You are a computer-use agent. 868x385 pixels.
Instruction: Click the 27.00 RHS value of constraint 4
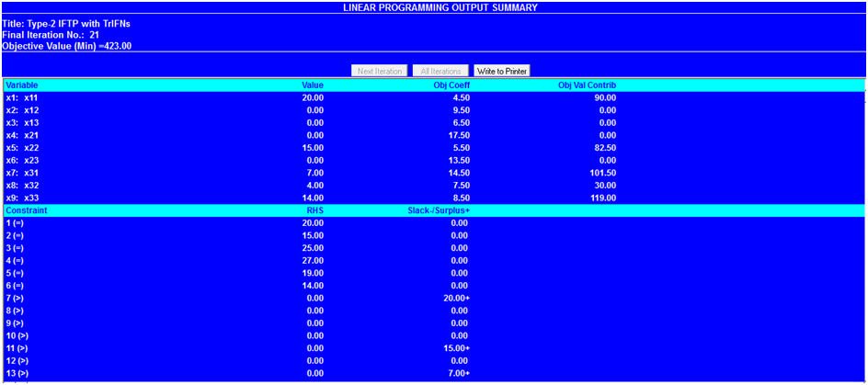(313, 260)
